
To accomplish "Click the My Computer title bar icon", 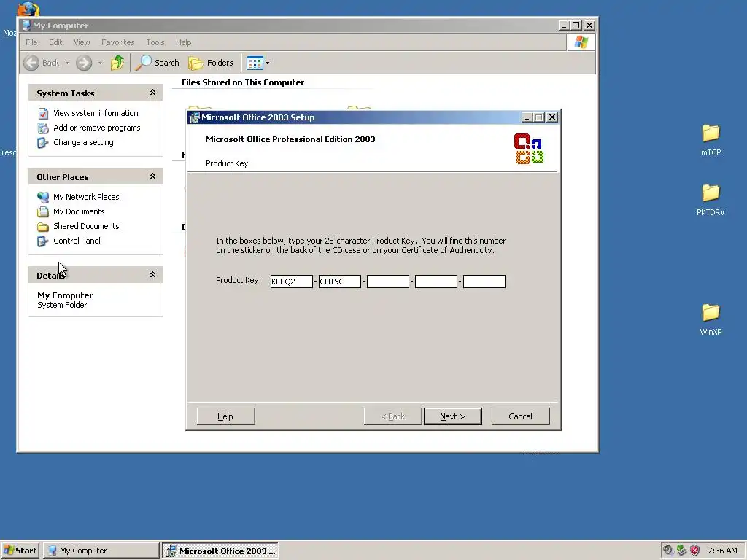I will pyautogui.click(x=27, y=26).
